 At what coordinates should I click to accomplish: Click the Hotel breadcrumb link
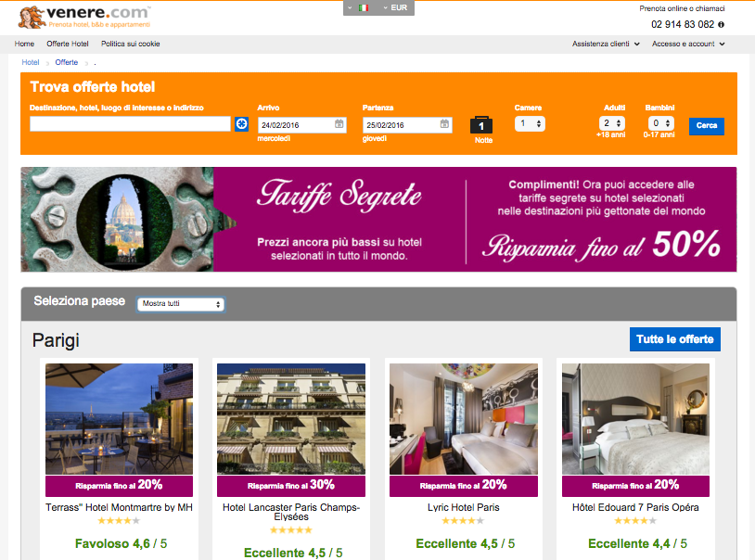pos(31,62)
